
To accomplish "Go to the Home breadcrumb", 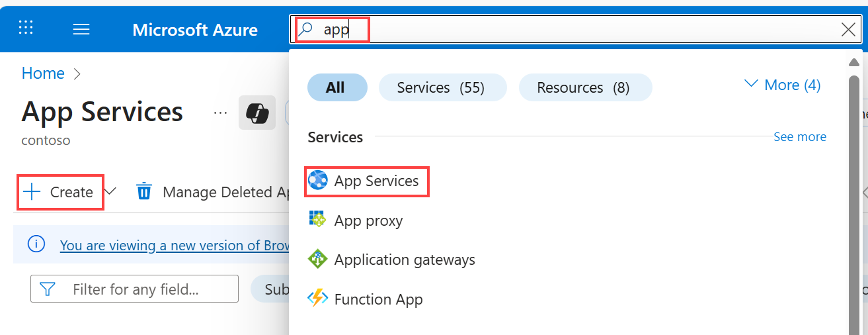I will 43,73.
